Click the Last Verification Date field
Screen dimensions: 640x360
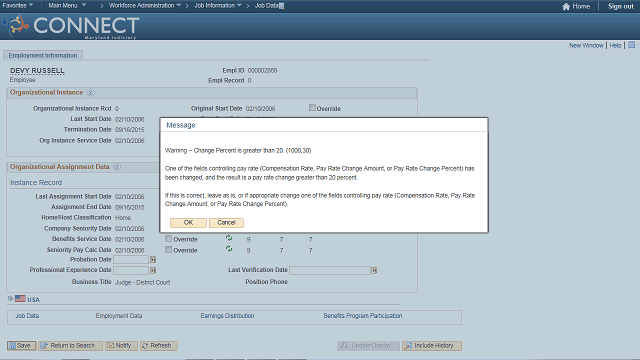(330, 270)
